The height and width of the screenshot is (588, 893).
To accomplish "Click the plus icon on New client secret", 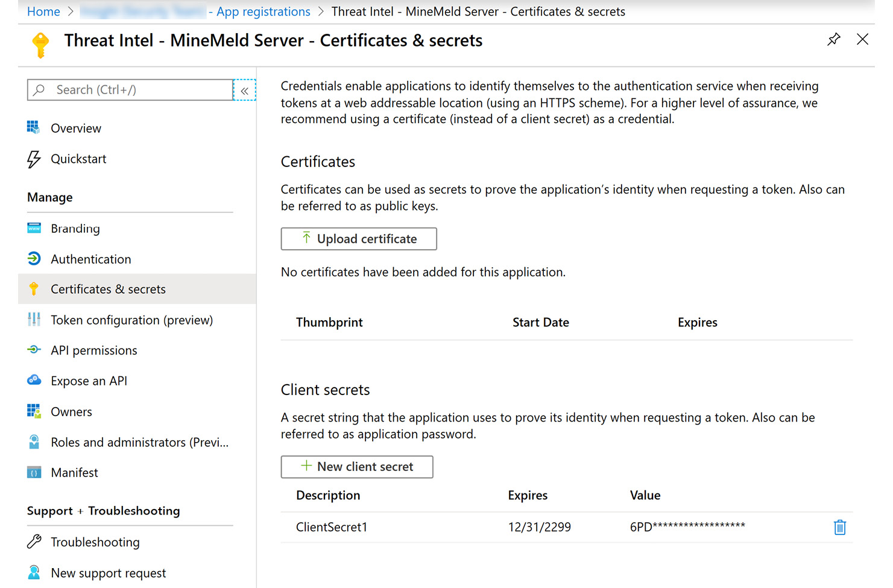I will point(306,466).
